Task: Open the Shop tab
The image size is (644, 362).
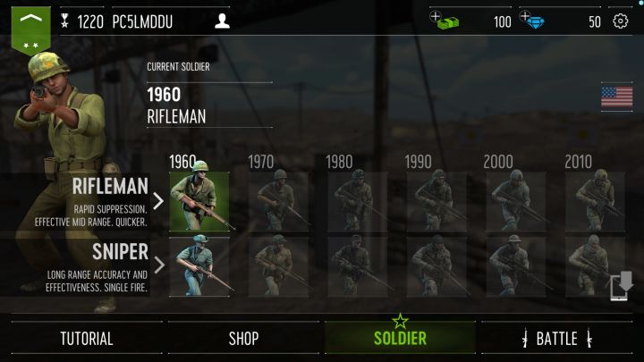Action: pyautogui.click(x=243, y=339)
